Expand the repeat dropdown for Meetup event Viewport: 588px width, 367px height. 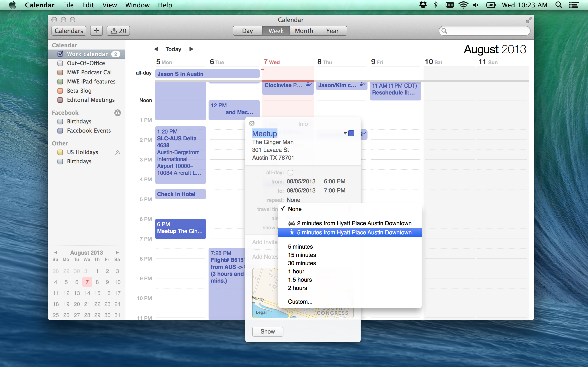click(x=293, y=199)
